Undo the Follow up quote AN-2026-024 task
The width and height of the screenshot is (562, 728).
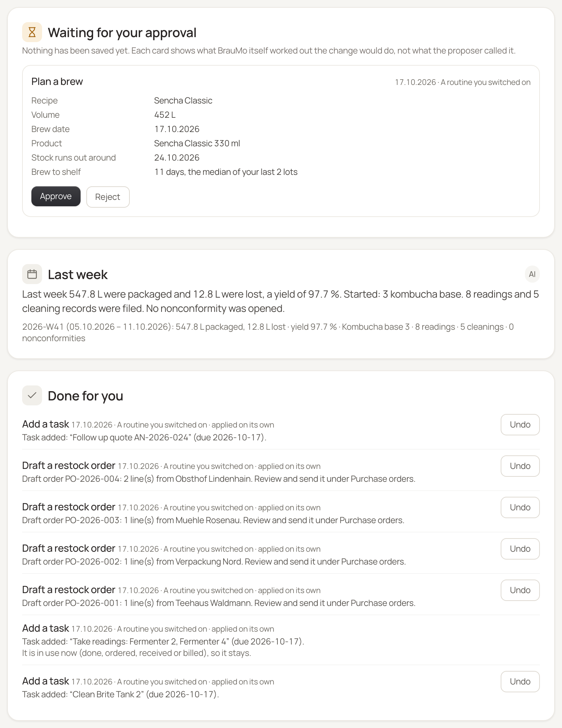pos(520,425)
